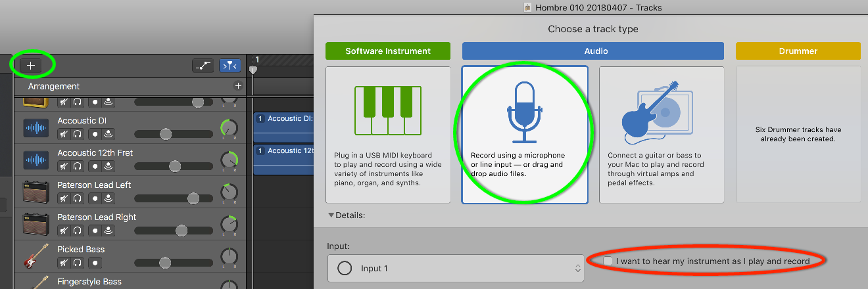Select the Accoustic DI track name
The width and height of the screenshot is (868, 289).
[82, 120]
